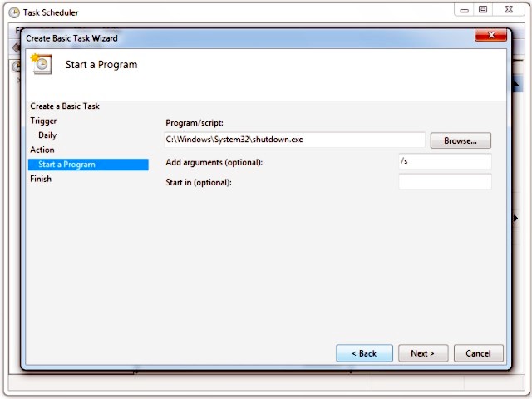Viewport: 532px width, 399px height.
Task: Focus the Program/script path field
Action: 294,140
